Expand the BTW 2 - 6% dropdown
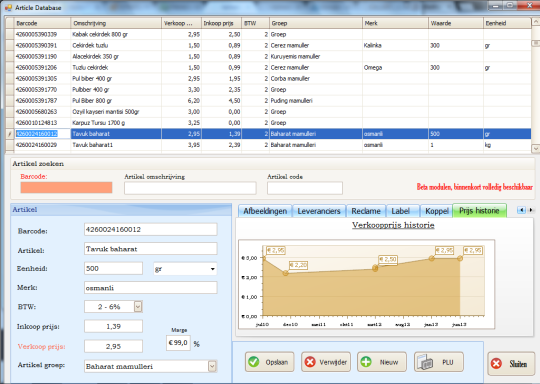 [x=138, y=307]
